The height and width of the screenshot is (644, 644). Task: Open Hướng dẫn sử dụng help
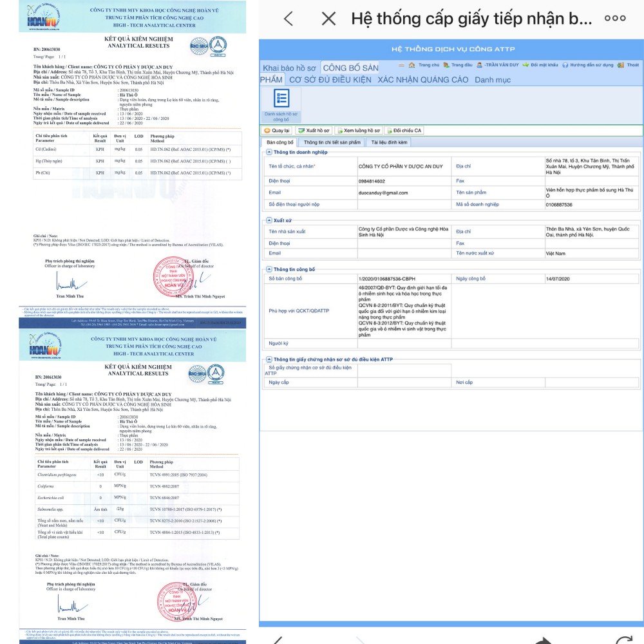(x=587, y=65)
